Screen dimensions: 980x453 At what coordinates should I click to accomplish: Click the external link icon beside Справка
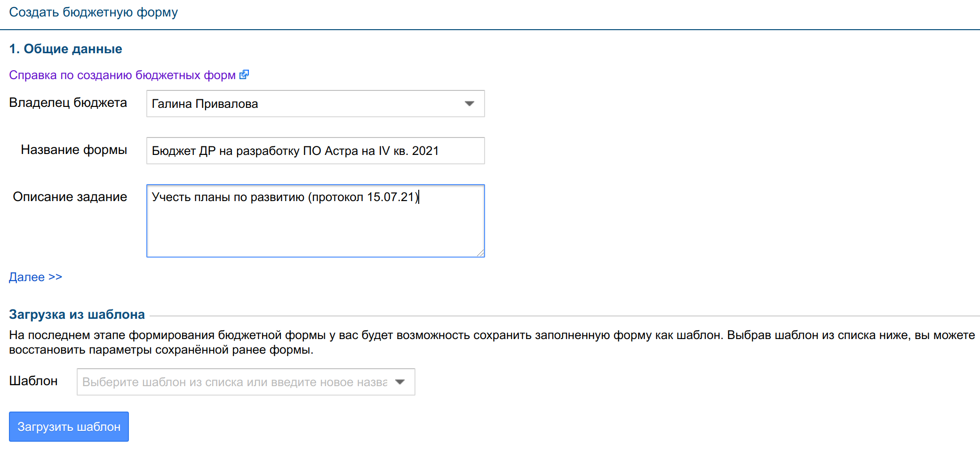(x=244, y=74)
